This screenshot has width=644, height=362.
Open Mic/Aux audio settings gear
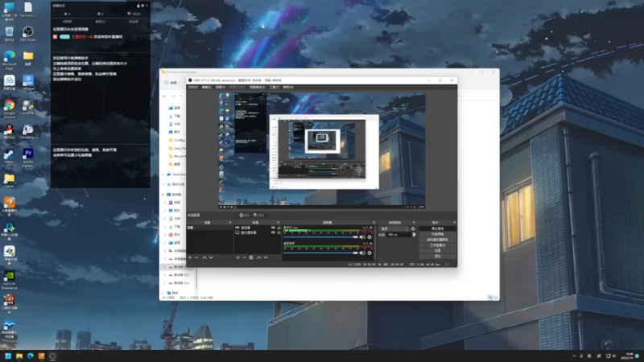click(x=369, y=237)
